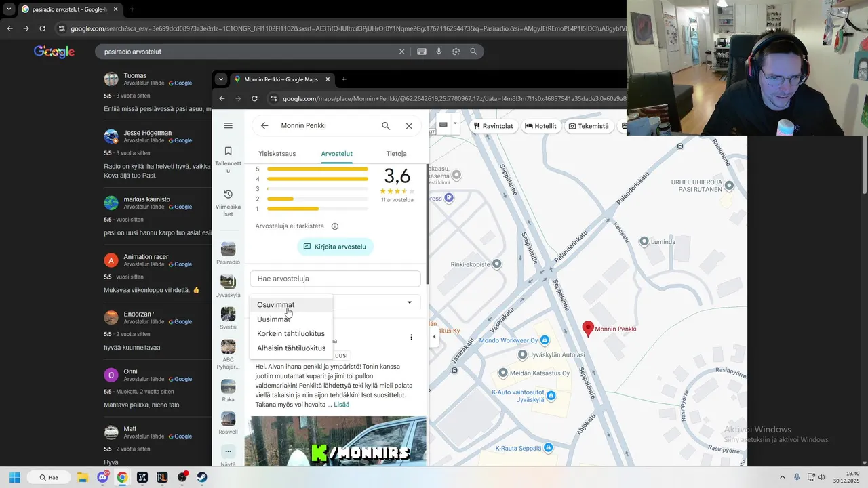Open a new tab in the Maps window
868x488 pixels.
tap(344, 79)
